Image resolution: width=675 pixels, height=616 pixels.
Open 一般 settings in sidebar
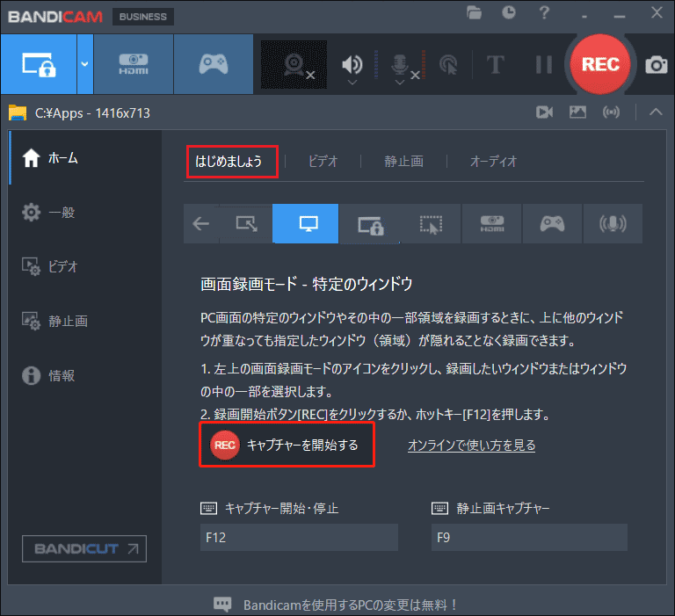pyautogui.click(x=85, y=213)
